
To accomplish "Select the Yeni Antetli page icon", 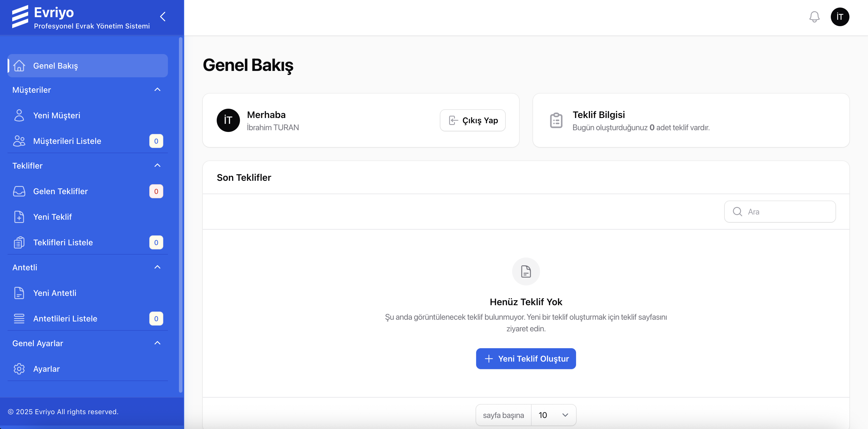I will tap(19, 293).
